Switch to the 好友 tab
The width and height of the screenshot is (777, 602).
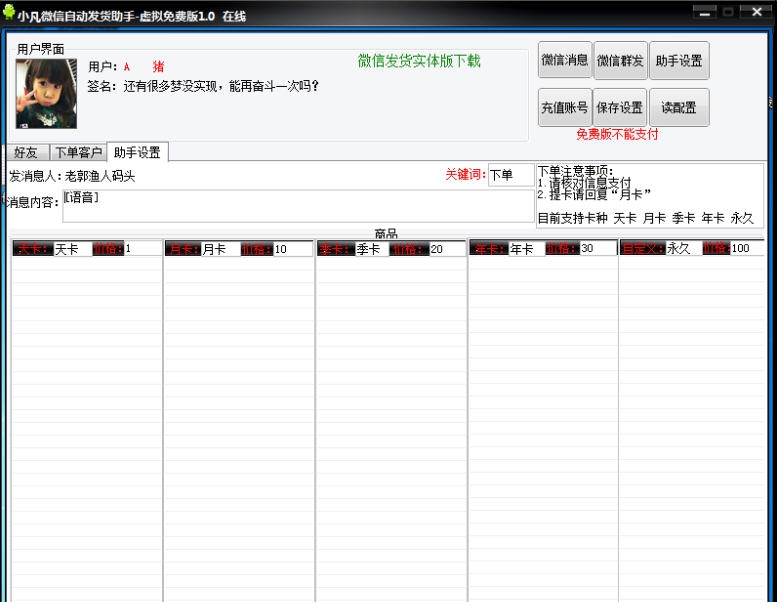pyautogui.click(x=26, y=153)
